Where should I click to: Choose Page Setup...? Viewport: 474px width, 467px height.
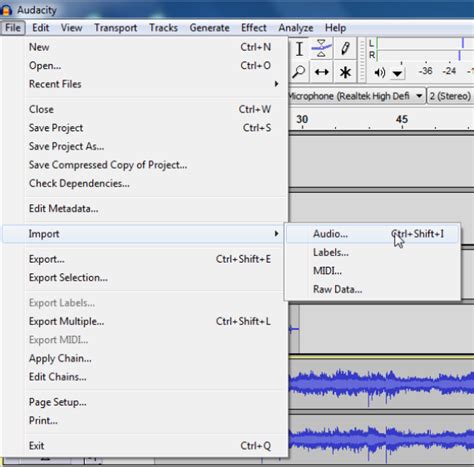[x=146, y=402]
